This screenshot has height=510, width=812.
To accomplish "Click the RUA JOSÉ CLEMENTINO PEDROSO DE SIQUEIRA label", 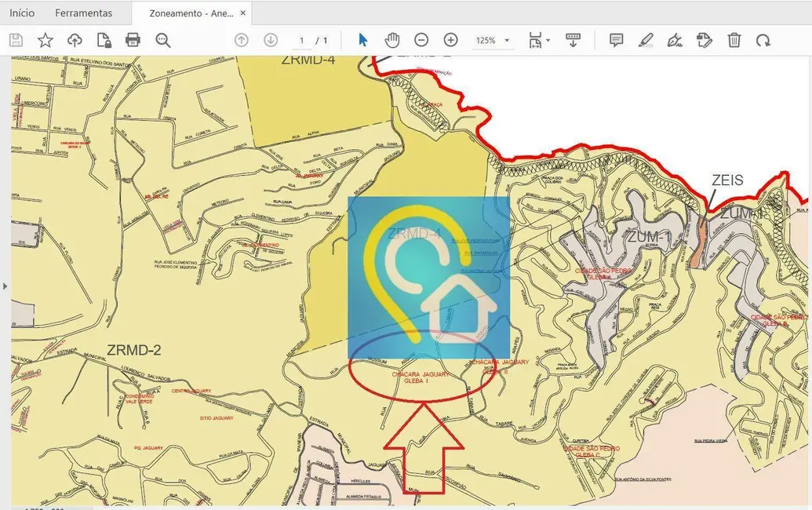I will [176, 264].
